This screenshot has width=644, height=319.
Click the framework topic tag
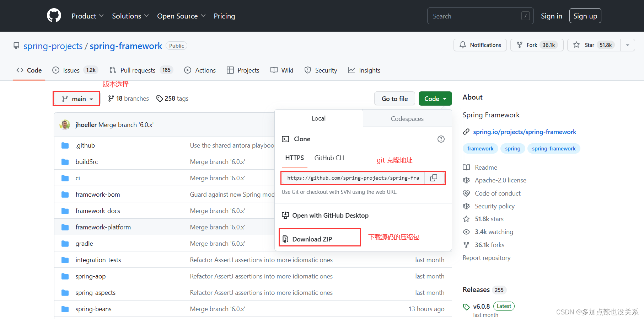(480, 149)
